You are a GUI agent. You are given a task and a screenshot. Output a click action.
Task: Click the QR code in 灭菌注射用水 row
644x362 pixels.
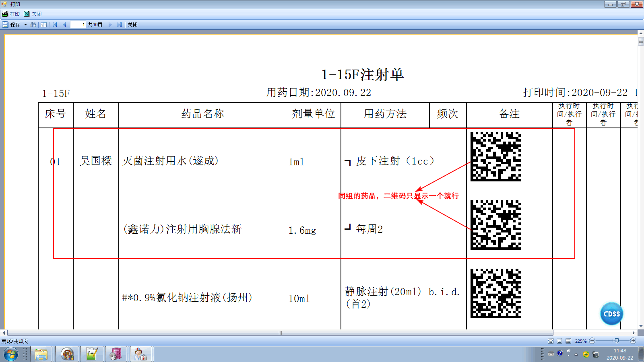click(x=495, y=156)
